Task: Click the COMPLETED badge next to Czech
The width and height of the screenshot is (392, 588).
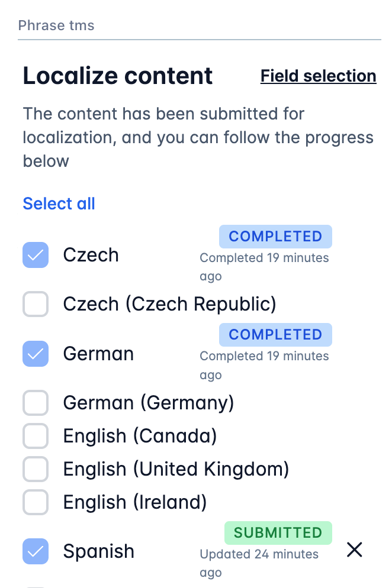Action: 275,236
